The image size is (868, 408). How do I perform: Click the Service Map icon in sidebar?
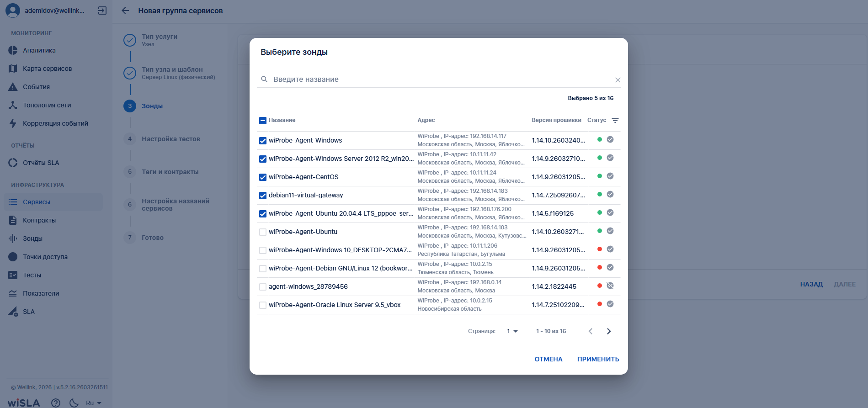coord(13,69)
